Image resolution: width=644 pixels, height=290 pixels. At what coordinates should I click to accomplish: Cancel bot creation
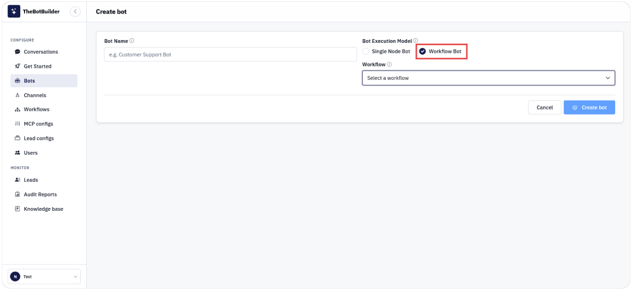click(x=545, y=108)
